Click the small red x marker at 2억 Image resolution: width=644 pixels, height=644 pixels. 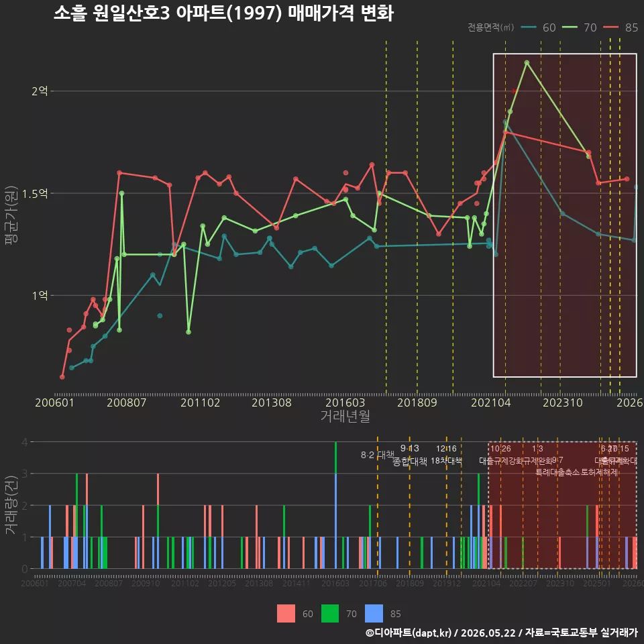[x=515, y=91]
